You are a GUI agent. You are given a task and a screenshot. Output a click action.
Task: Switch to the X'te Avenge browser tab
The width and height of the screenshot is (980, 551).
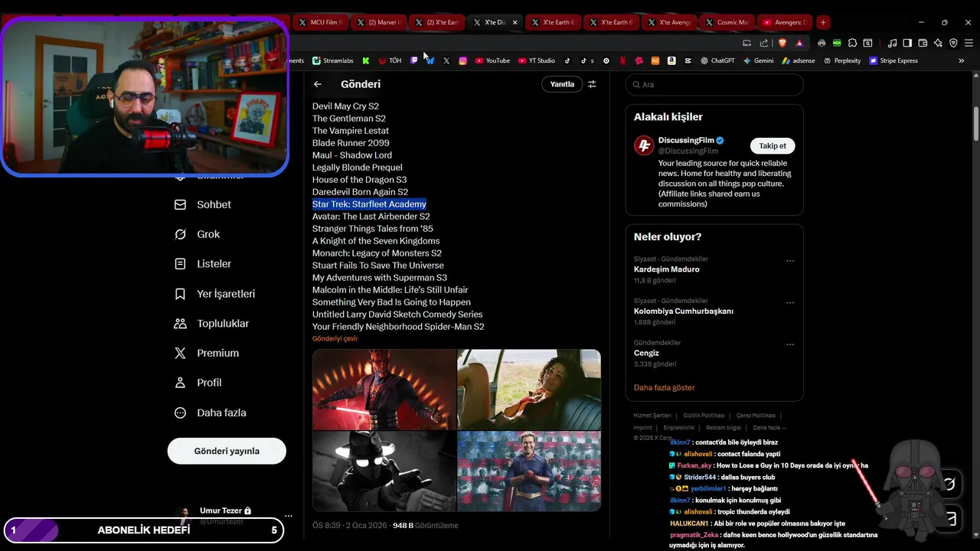pos(668,22)
